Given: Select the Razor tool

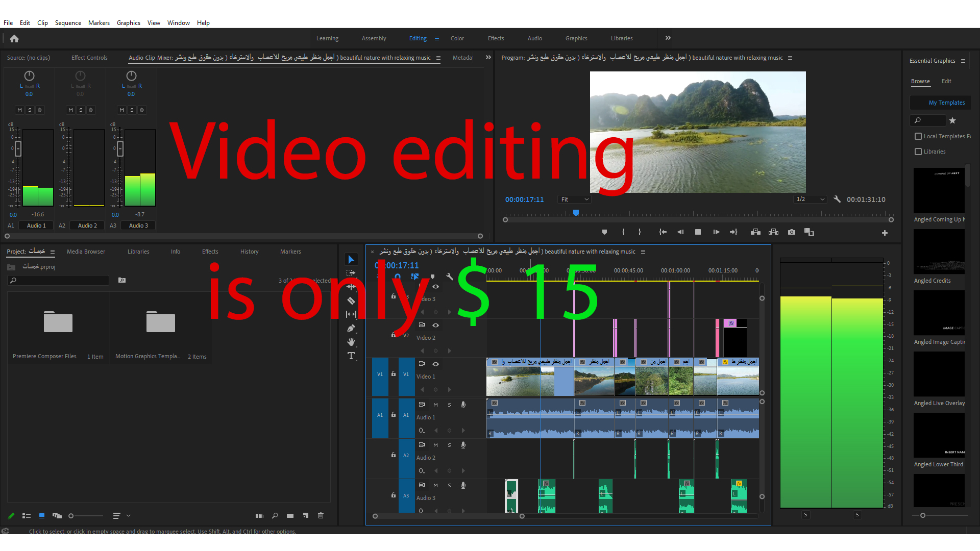Looking at the screenshot, I should click(351, 300).
